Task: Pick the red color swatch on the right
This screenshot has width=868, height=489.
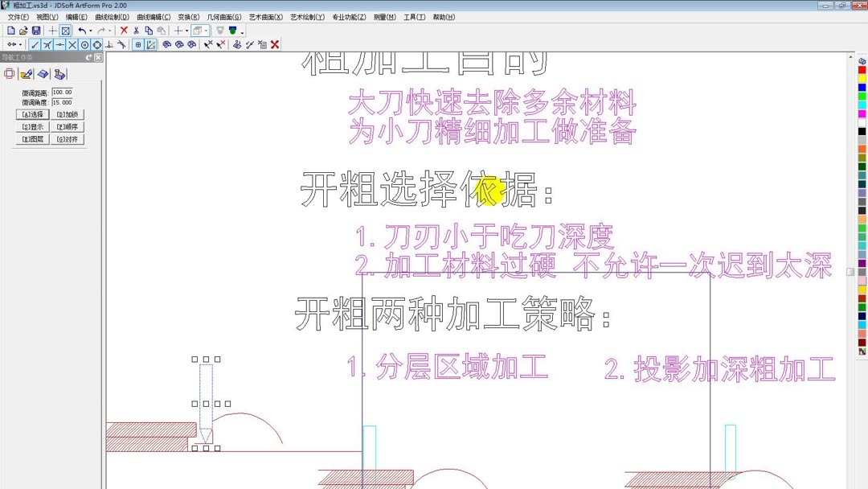Action: point(862,70)
